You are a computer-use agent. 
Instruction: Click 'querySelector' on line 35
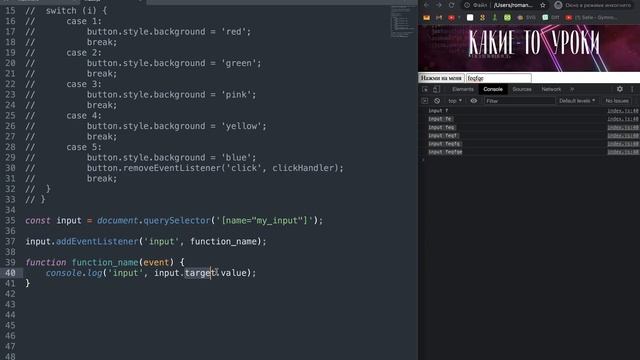(x=177, y=220)
